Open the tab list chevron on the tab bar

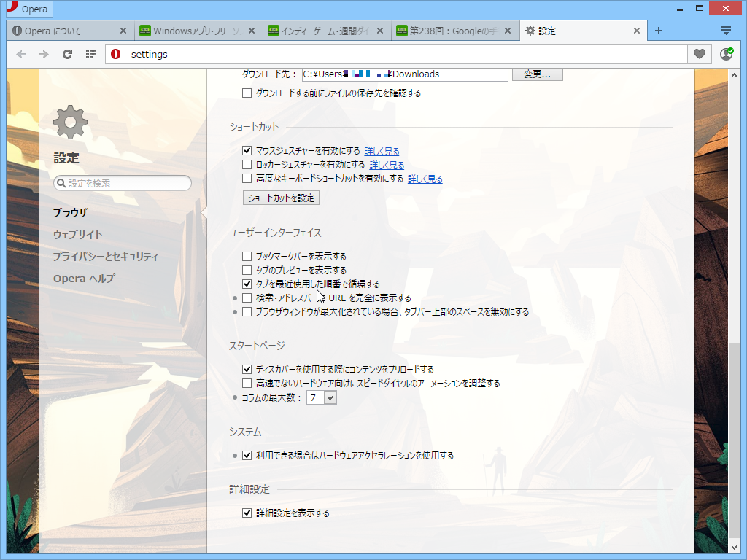(x=727, y=31)
